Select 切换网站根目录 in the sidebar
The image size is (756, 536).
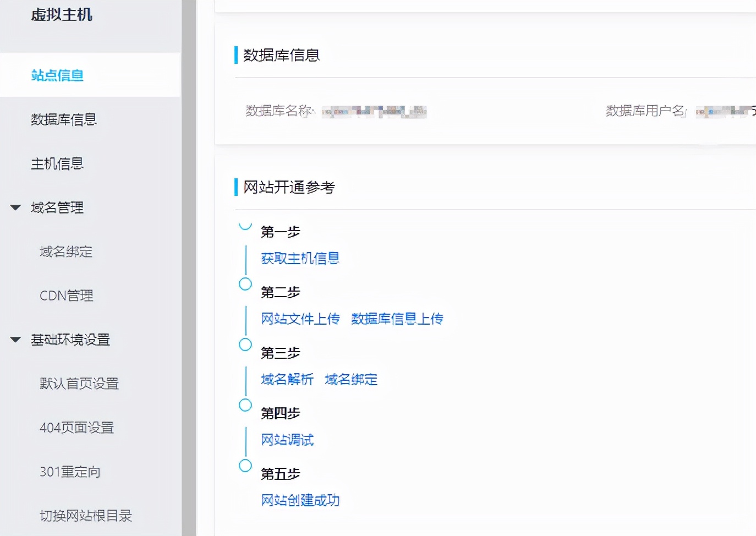click(x=86, y=516)
